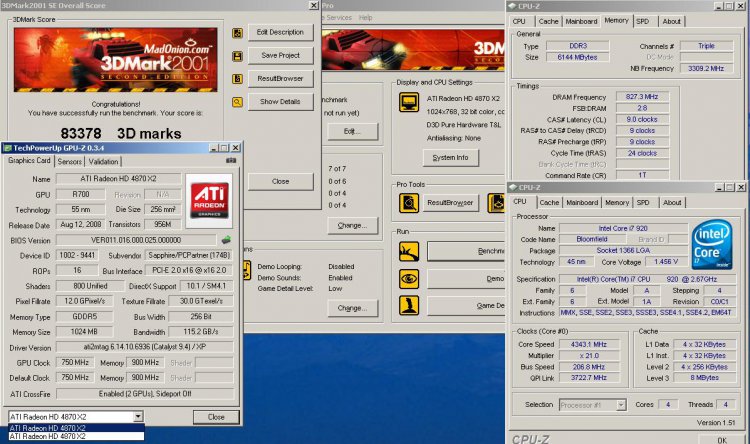This screenshot has width=750, height=444.
Task: Click the Close button in GPU-Z
Action: (x=216, y=417)
